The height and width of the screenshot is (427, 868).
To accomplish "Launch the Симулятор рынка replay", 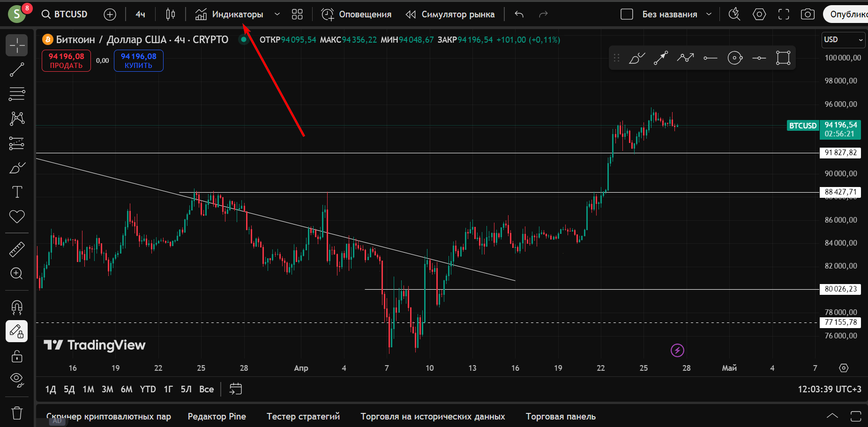I will pyautogui.click(x=450, y=15).
